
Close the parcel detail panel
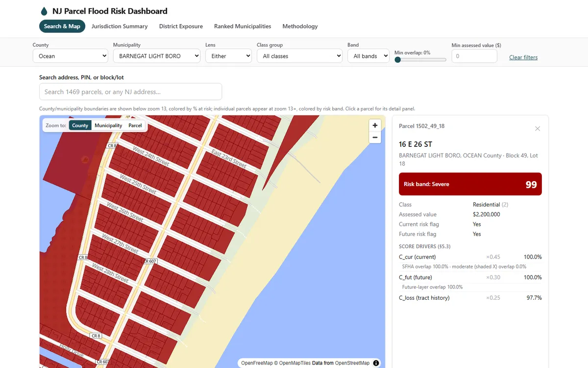point(538,129)
